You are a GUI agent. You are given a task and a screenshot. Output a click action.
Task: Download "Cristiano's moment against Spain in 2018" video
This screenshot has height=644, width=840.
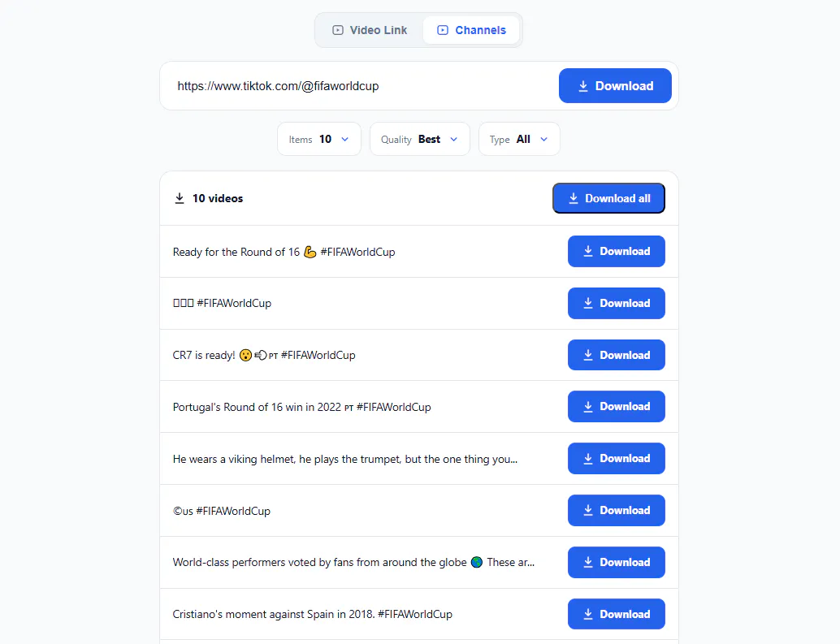pos(616,614)
